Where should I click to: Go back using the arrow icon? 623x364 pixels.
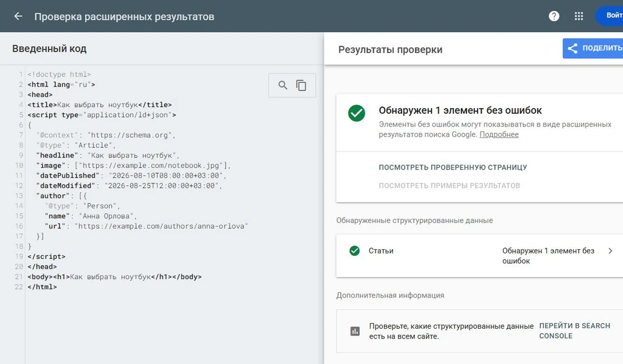18,16
